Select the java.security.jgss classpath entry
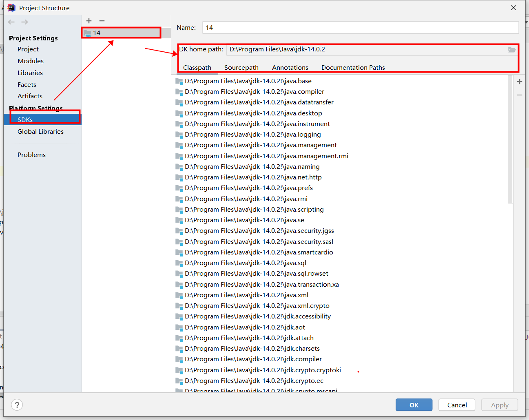The width and height of the screenshot is (529, 420). point(255,230)
